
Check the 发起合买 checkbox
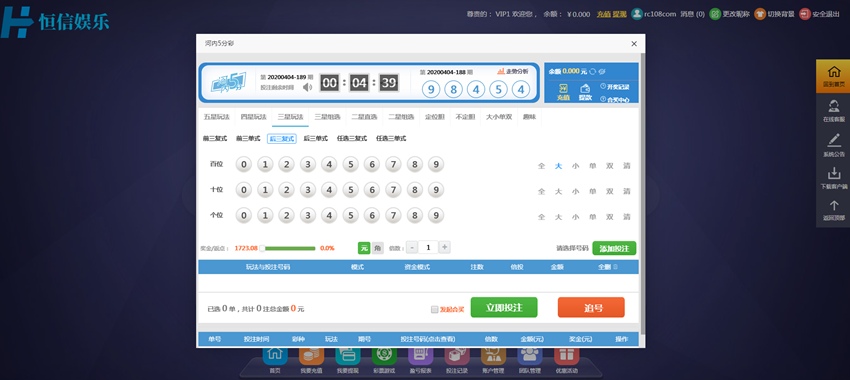click(x=434, y=310)
